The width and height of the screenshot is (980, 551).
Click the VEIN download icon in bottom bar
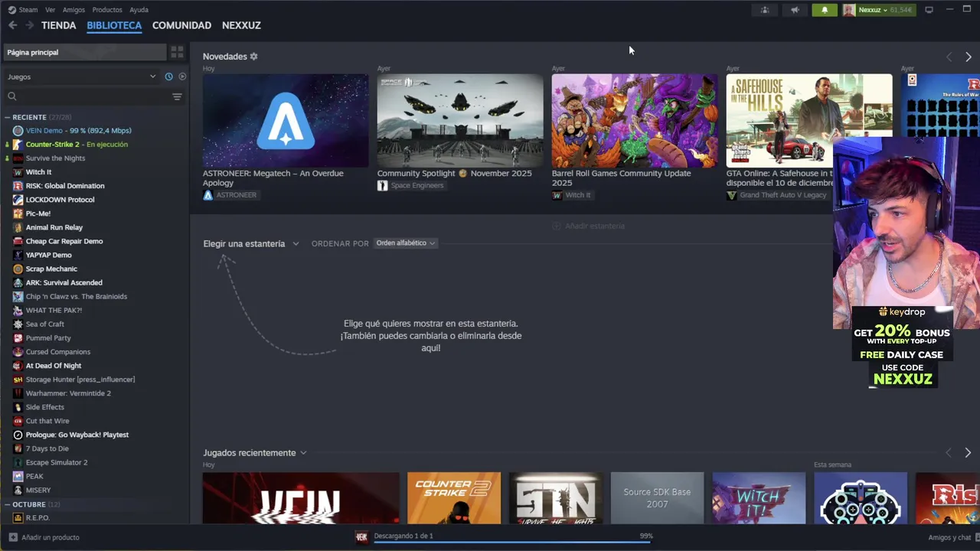pos(361,537)
